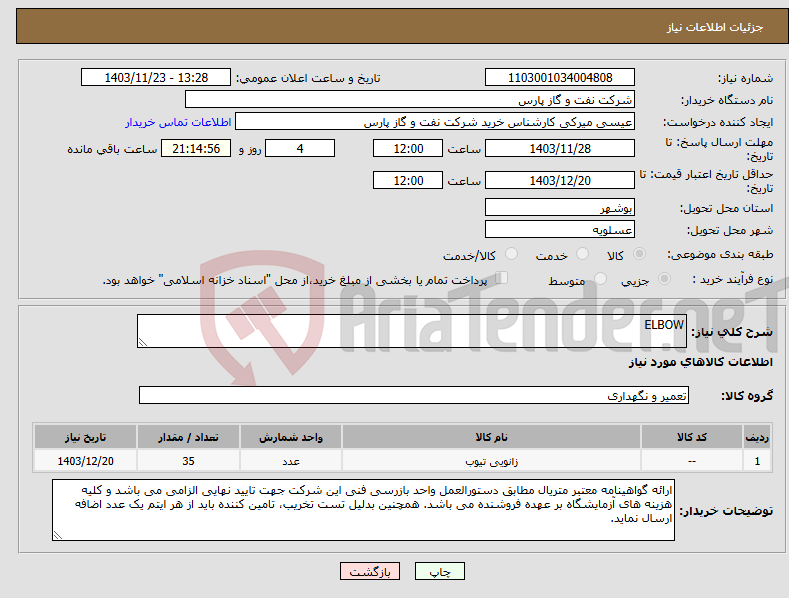Select the جزیی purchase type radio
Screen dimensions: 789x598
point(664,278)
